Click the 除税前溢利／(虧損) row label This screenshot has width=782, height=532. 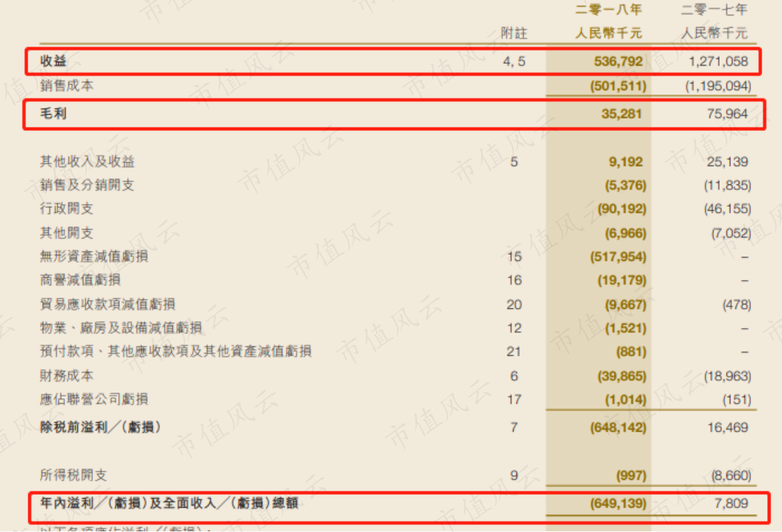(x=100, y=428)
